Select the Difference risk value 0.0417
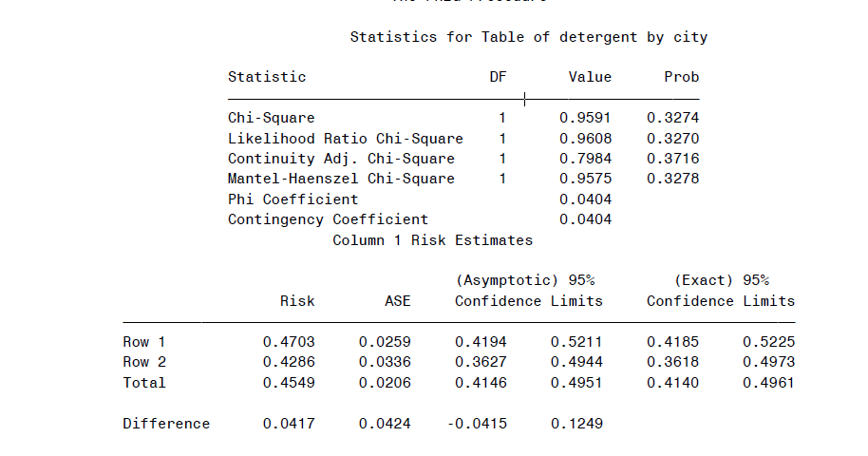Screen dimensions: 868x456 point(289,424)
